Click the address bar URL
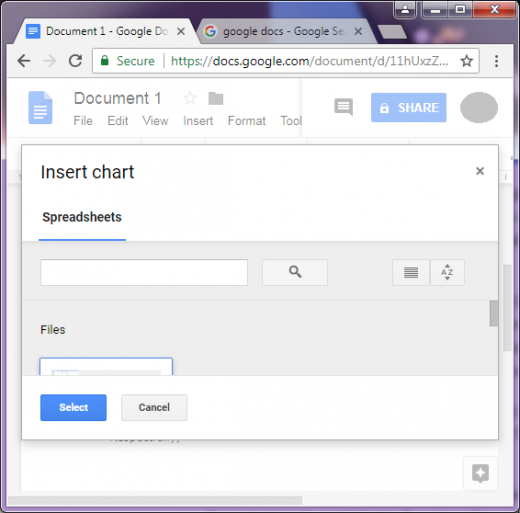The height and width of the screenshot is (513, 520). (309, 61)
